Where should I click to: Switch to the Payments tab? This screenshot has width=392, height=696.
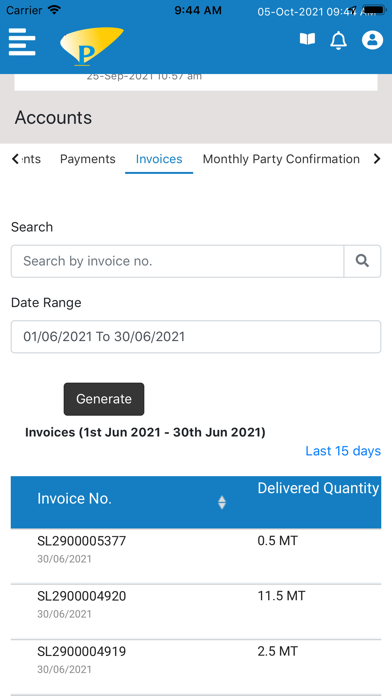tap(87, 159)
